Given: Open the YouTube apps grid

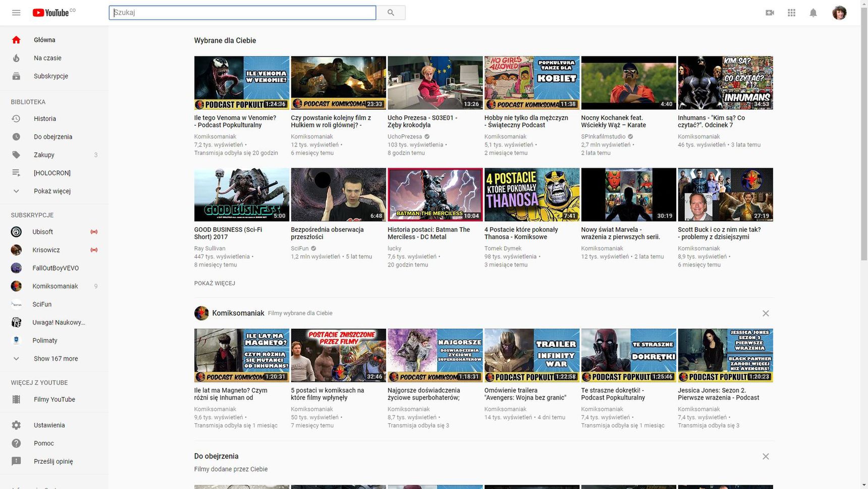Looking at the screenshot, I should (x=791, y=13).
